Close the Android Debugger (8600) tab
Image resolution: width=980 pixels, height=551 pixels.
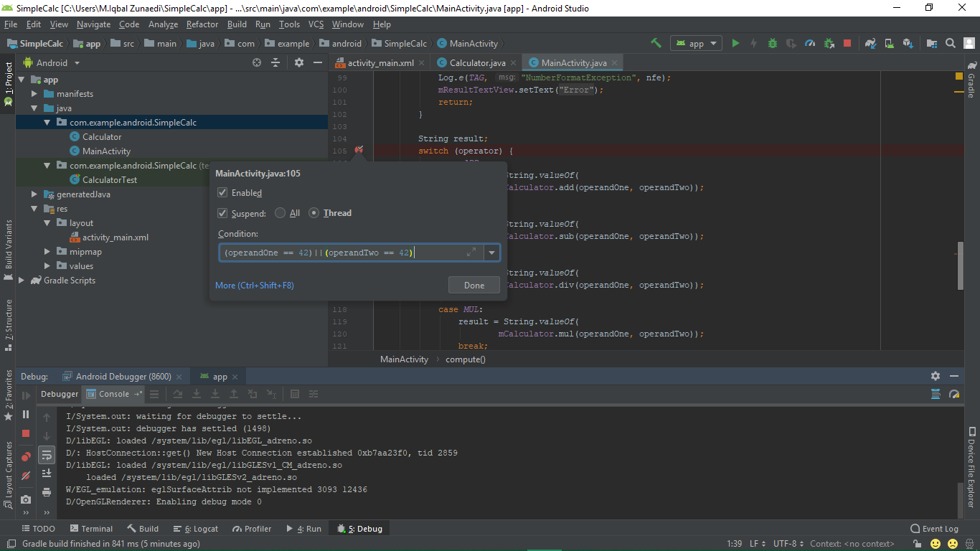179,377
